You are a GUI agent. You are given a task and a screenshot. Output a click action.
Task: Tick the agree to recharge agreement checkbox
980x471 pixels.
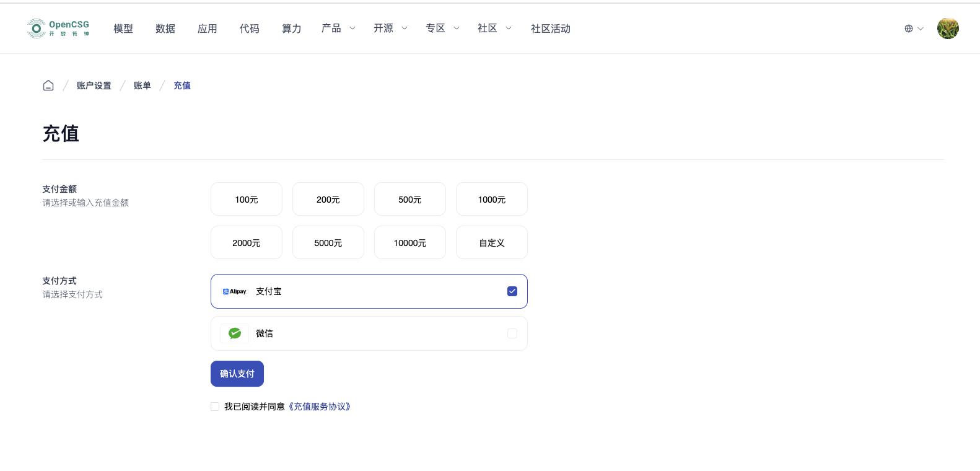215,407
